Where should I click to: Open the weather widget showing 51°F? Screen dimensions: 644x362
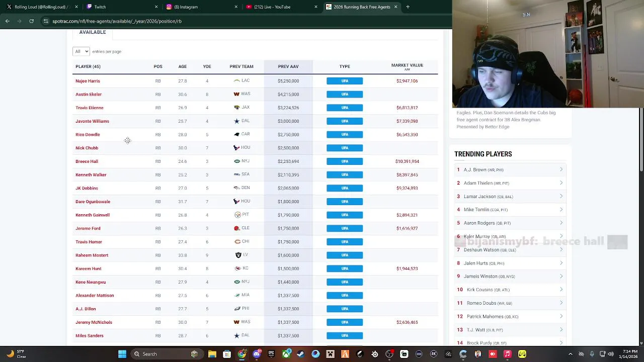point(15,354)
